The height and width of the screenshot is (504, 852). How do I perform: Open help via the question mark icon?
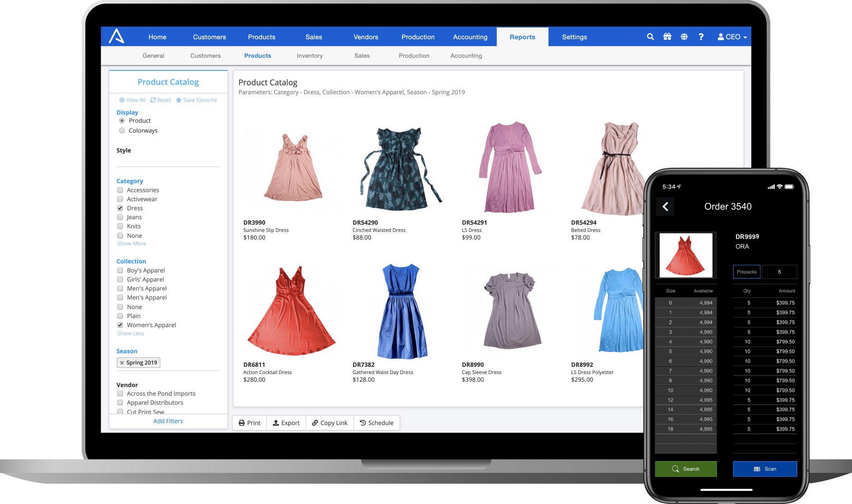tap(701, 37)
